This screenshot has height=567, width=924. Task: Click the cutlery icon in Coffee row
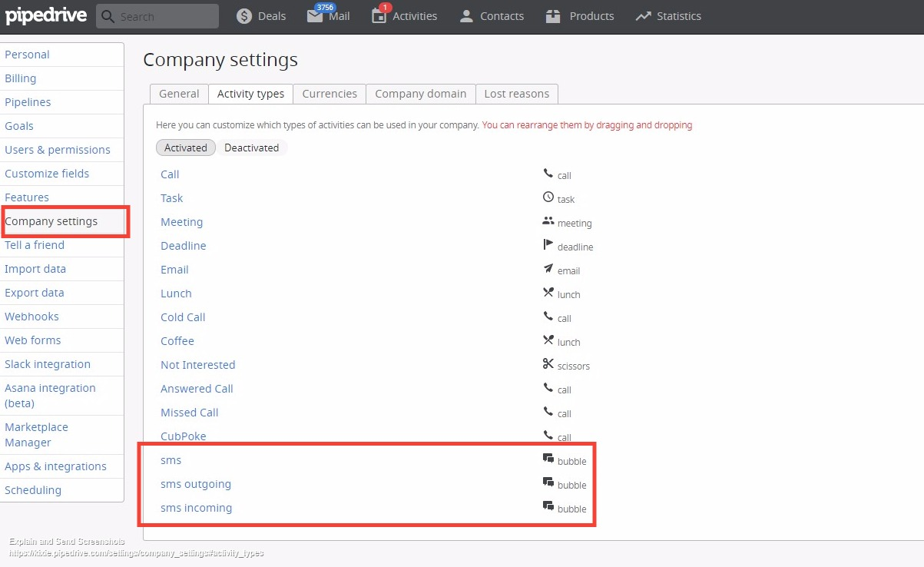pyautogui.click(x=548, y=341)
